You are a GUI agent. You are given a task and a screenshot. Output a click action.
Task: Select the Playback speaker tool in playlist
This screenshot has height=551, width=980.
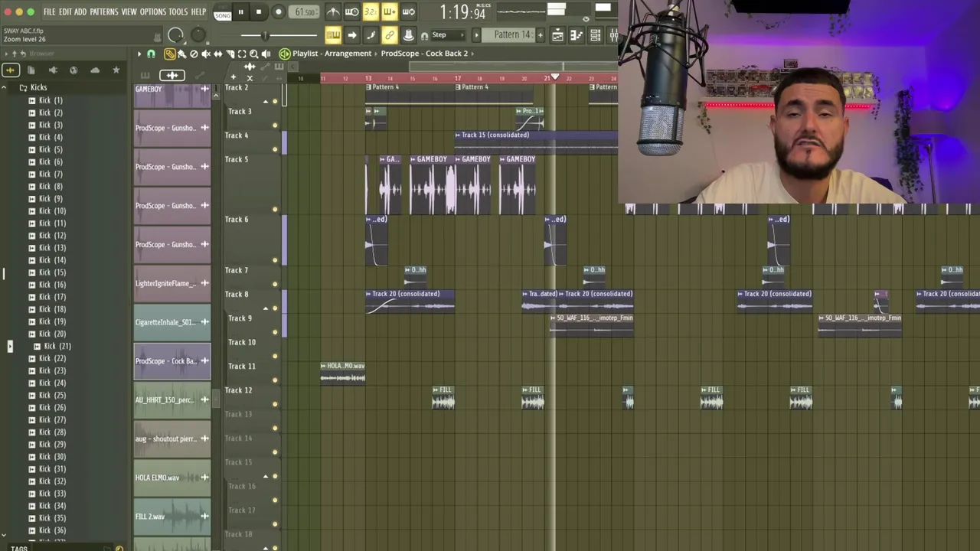[266, 54]
